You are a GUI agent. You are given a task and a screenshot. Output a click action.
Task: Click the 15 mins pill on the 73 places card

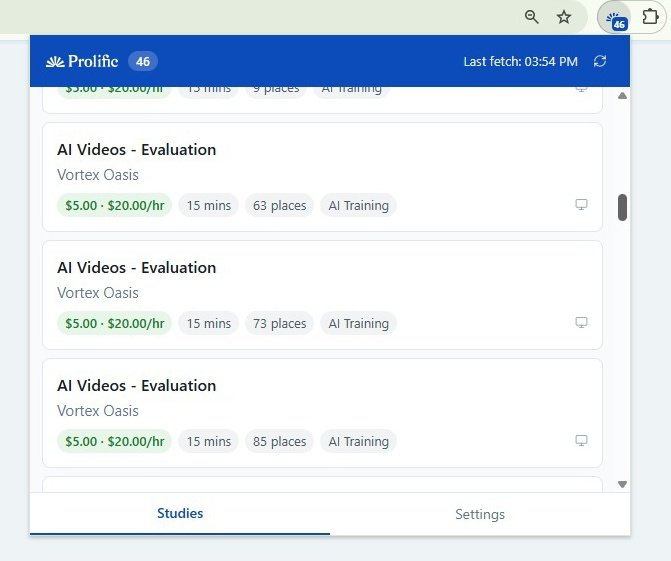[x=208, y=324]
